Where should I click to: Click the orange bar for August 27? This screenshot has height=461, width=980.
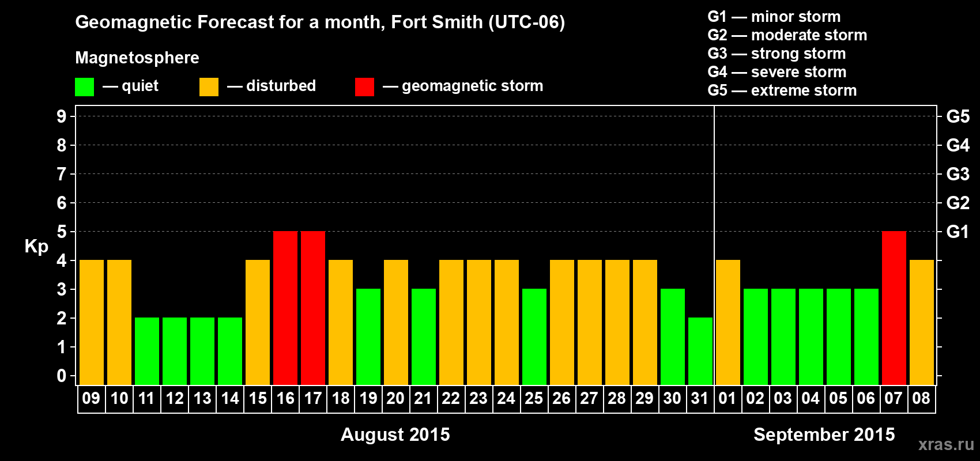(590, 322)
